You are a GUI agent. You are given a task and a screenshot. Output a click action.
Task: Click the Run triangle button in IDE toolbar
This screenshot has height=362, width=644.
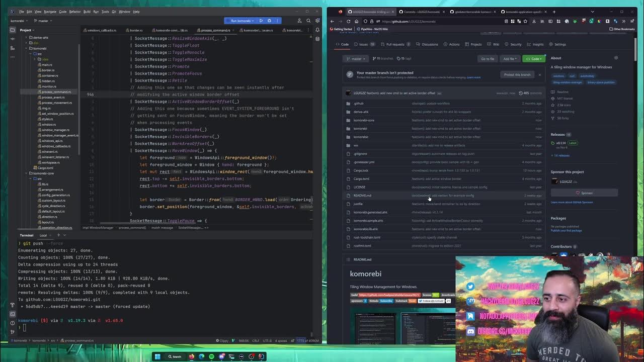tap(261, 21)
